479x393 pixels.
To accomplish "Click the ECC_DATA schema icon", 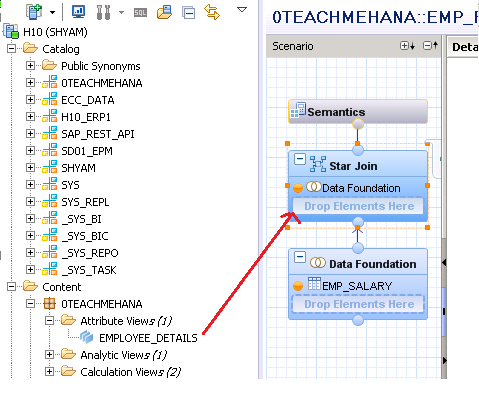I will pos(49,99).
